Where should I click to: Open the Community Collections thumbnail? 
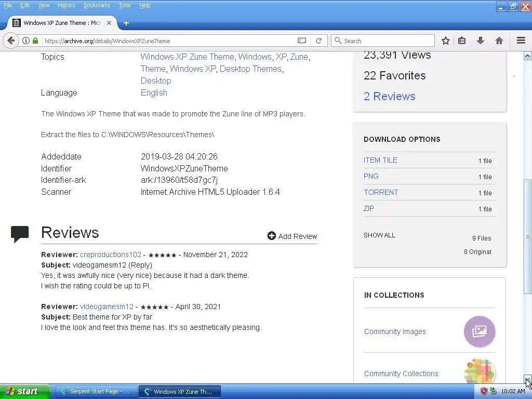click(x=480, y=371)
